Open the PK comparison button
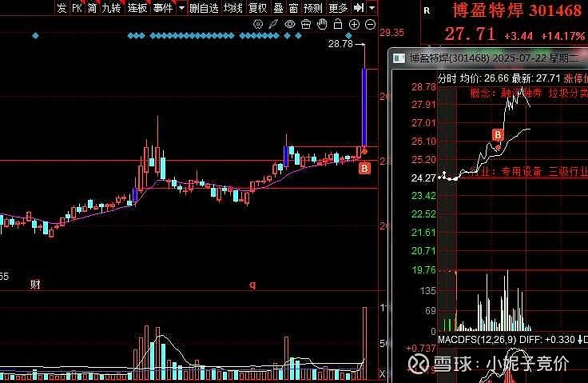The height and width of the screenshot is (383, 588). [77, 7]
